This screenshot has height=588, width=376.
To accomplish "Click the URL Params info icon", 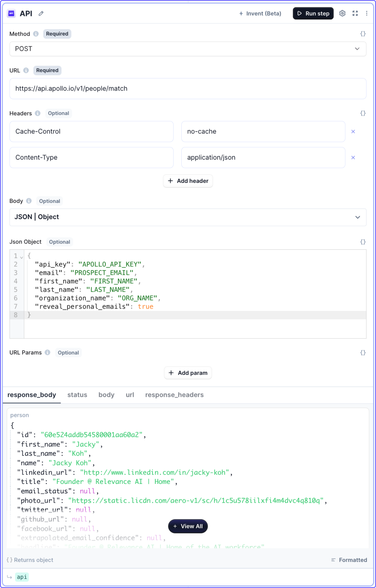I will click(x=47, y=353).
